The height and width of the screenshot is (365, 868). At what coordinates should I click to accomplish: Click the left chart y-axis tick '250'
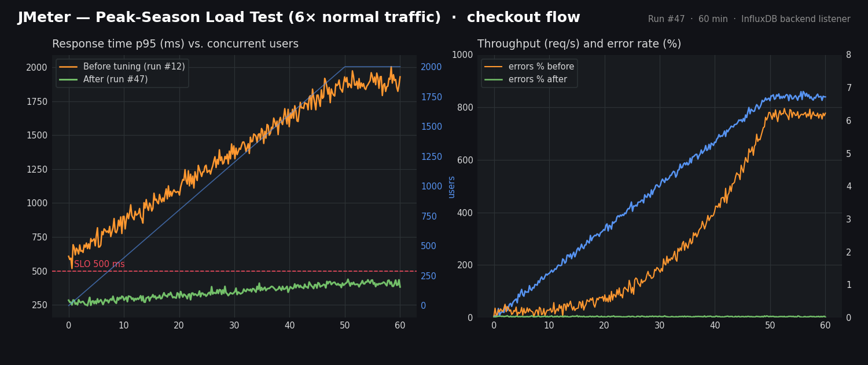pos(39,305)
